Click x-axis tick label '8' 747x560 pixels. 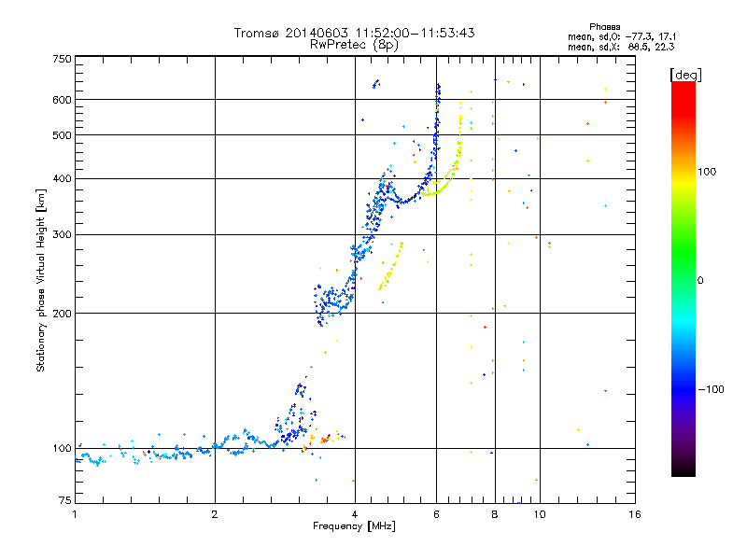[495, 514]
